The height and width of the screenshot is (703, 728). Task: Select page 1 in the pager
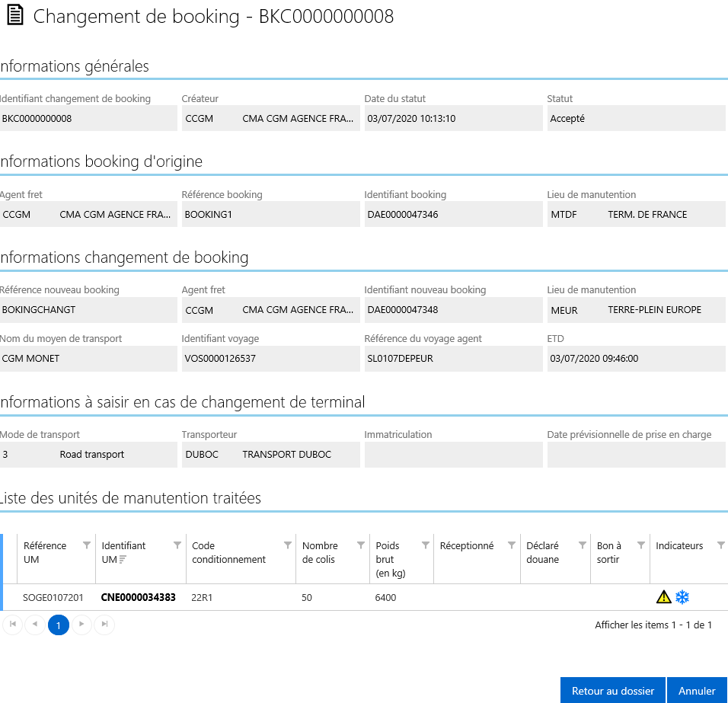(x=59, y=625)
